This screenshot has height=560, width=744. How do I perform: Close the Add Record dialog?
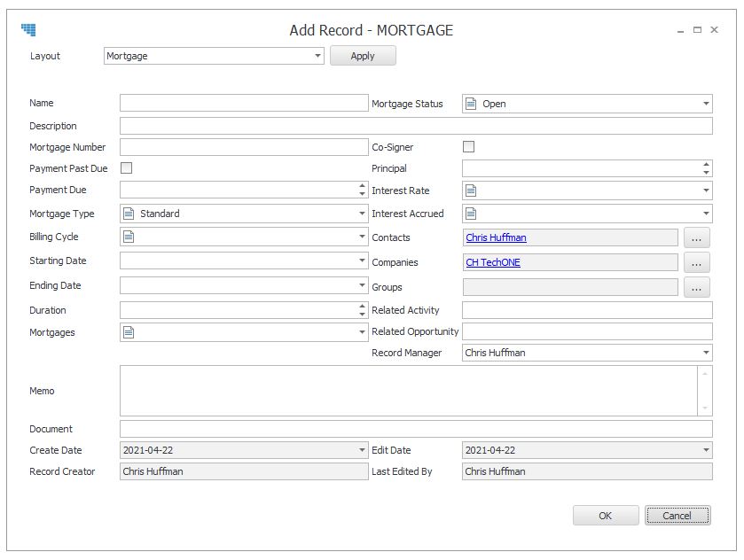(x=714, y=30)
